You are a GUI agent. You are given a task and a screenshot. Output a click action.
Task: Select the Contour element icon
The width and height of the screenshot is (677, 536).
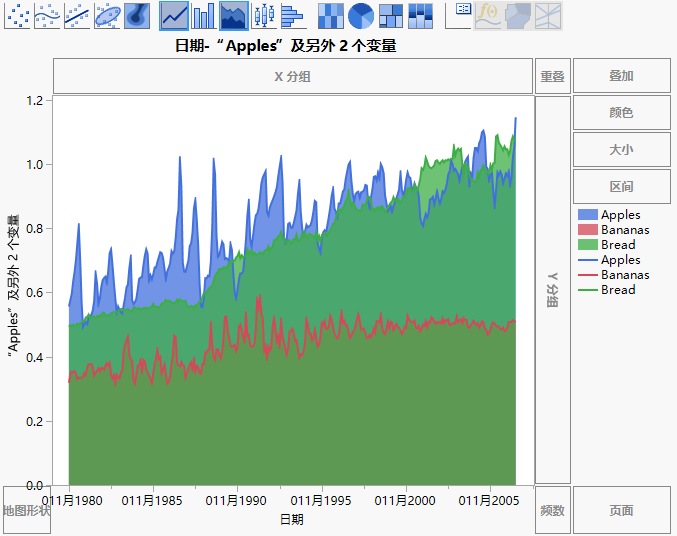[x=137, y=15]
